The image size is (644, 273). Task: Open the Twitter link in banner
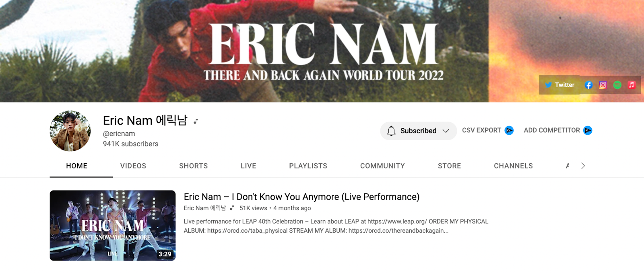(x=559, y=85)
